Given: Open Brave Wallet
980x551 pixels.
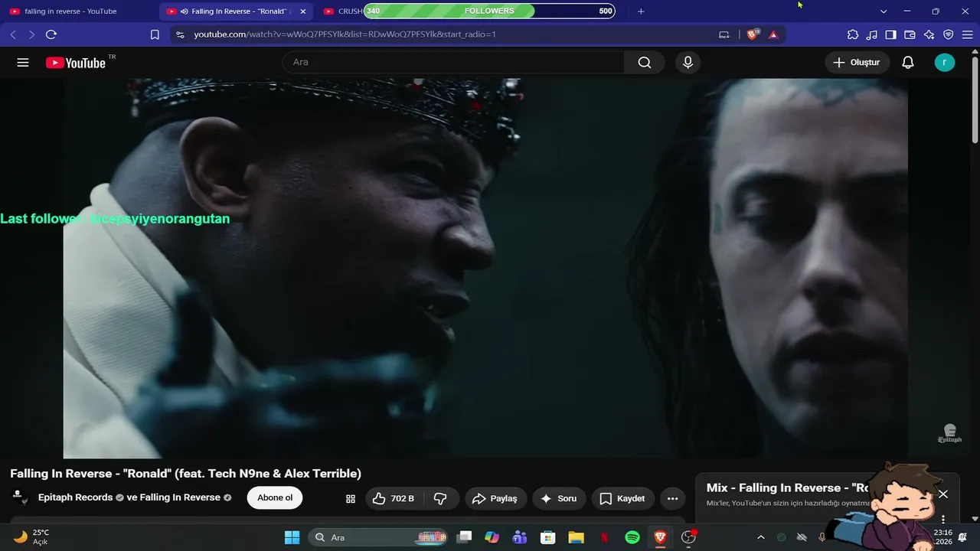Looking at the screenshot, I should pos(910,34).
